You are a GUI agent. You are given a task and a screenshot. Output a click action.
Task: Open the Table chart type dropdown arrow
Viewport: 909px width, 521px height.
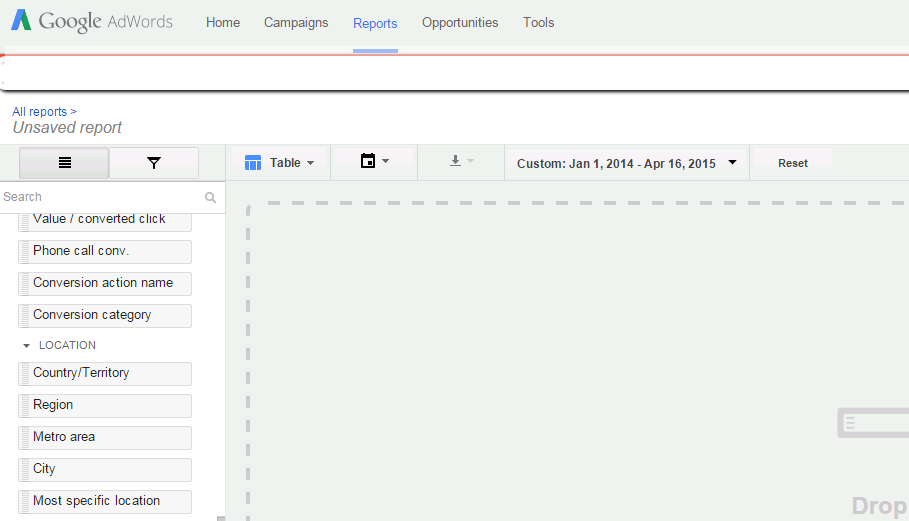coord(310,163)
